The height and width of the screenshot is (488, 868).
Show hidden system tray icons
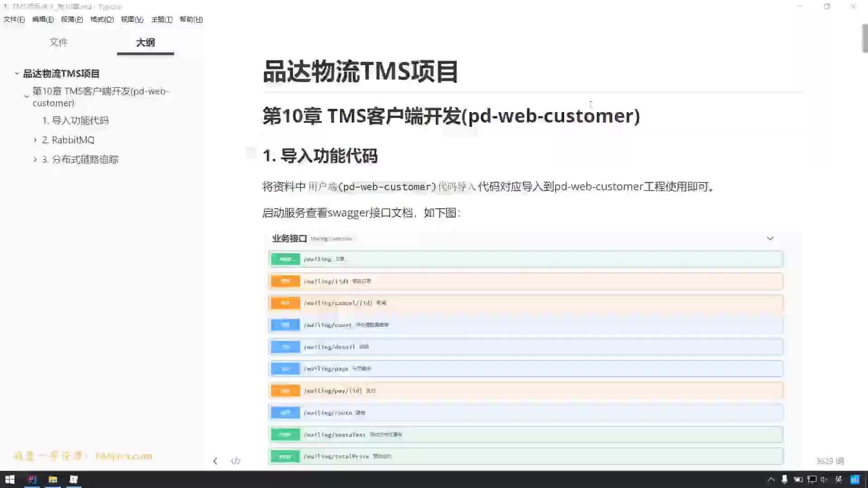click(x=771, y=479)
